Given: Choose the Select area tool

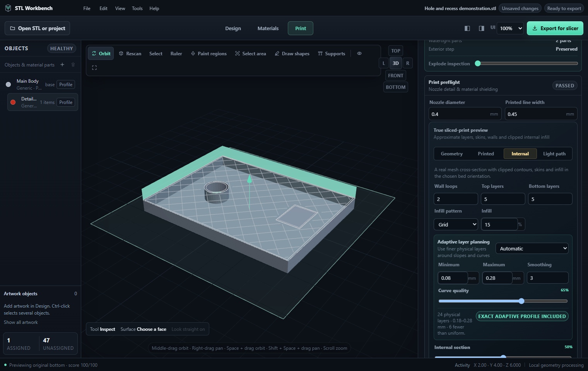Looking at the screenshot, I should coord(251,53).
